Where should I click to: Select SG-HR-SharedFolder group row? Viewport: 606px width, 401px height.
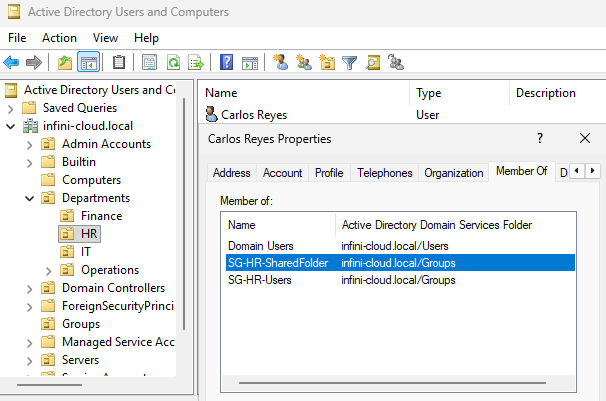[x=400, y=263]
